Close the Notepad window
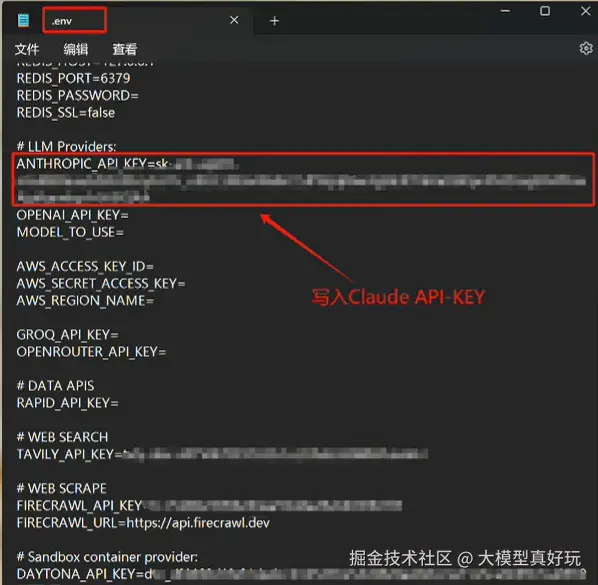The image size is (598, 585). (x=586, y=11)
